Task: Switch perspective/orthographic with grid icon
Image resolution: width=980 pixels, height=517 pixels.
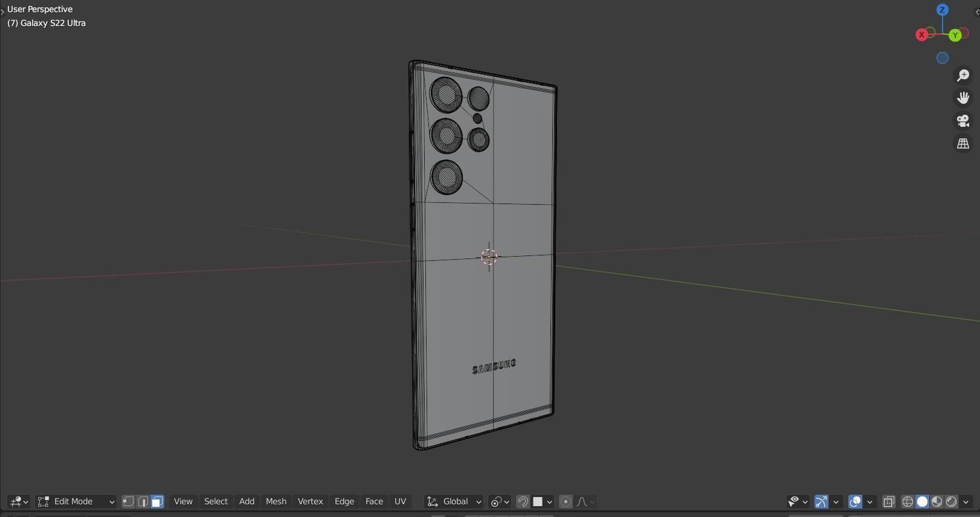Action: [963, 144]
